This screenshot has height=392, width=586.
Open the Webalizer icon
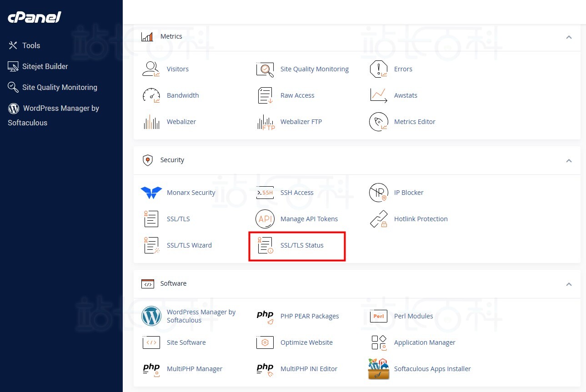coord(151,122)
